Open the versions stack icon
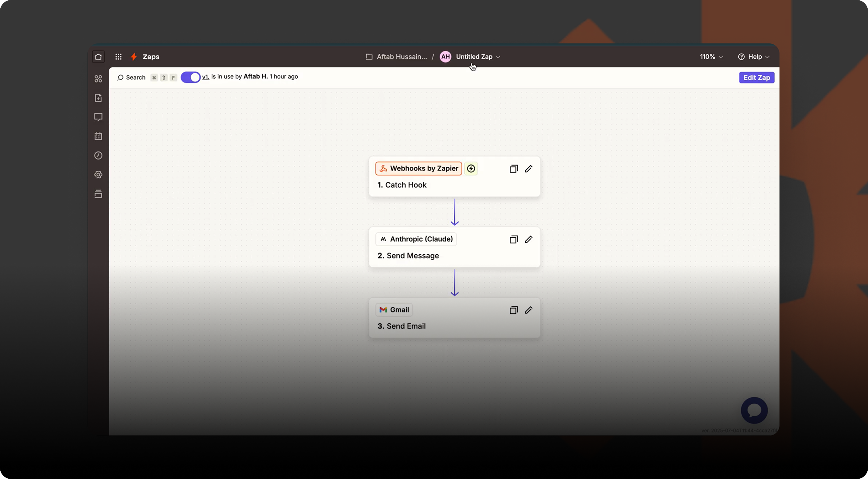The width and height of the screenshot is (868, 479). 98,194
